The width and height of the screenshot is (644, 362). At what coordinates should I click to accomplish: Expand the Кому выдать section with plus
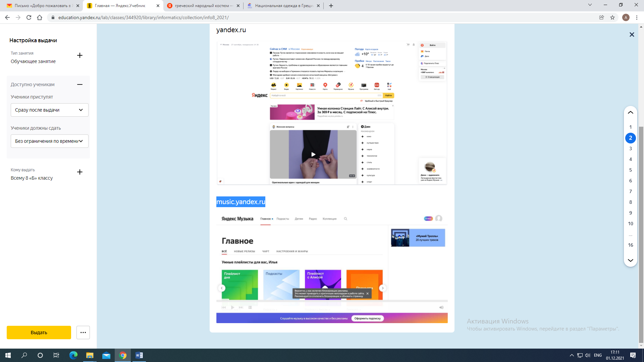click(x=80, y=172)
